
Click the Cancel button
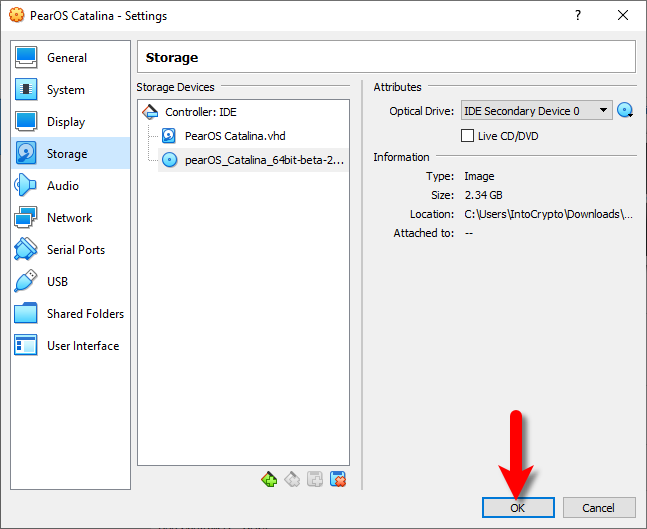(599, 507)
